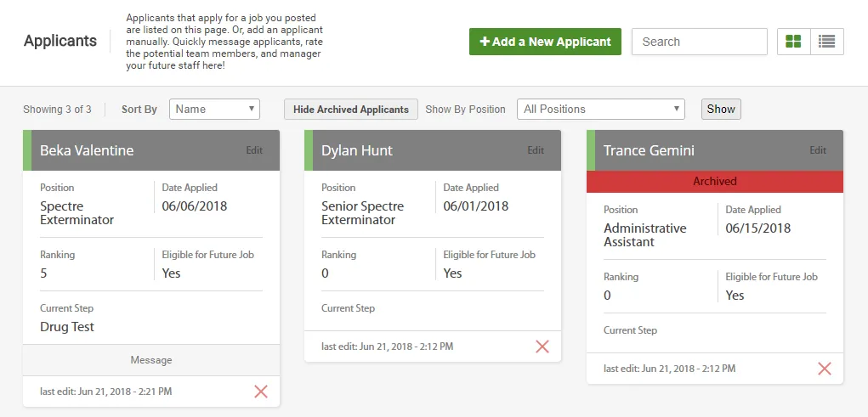Edit Dylan Hunt's card
The height and width of the screenshot is (417, 868).
point(536,150)
